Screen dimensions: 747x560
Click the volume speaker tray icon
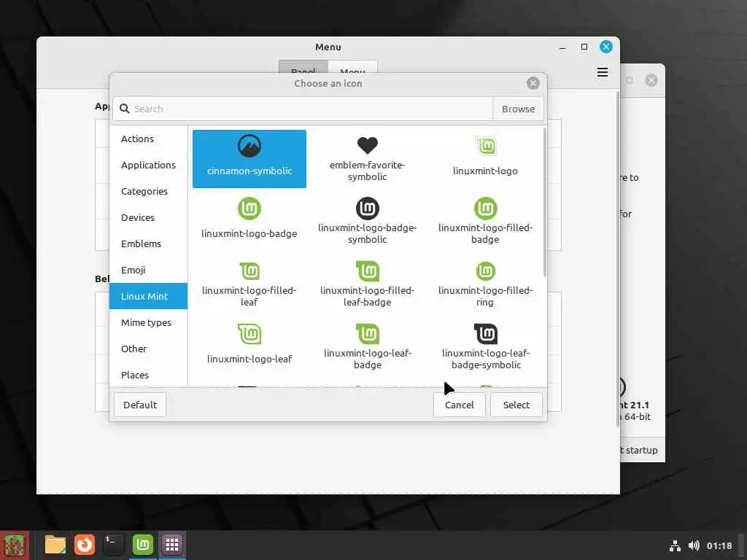694,545
